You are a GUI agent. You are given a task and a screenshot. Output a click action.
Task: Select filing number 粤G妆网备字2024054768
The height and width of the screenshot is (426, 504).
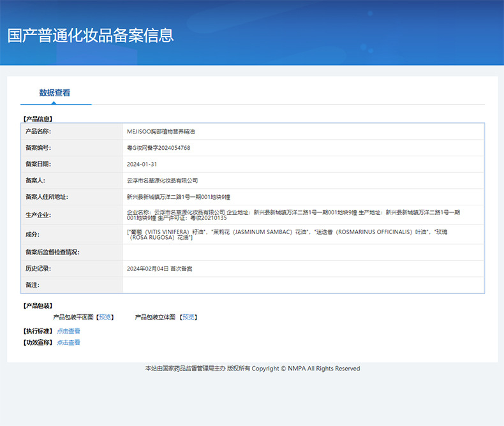158,148
